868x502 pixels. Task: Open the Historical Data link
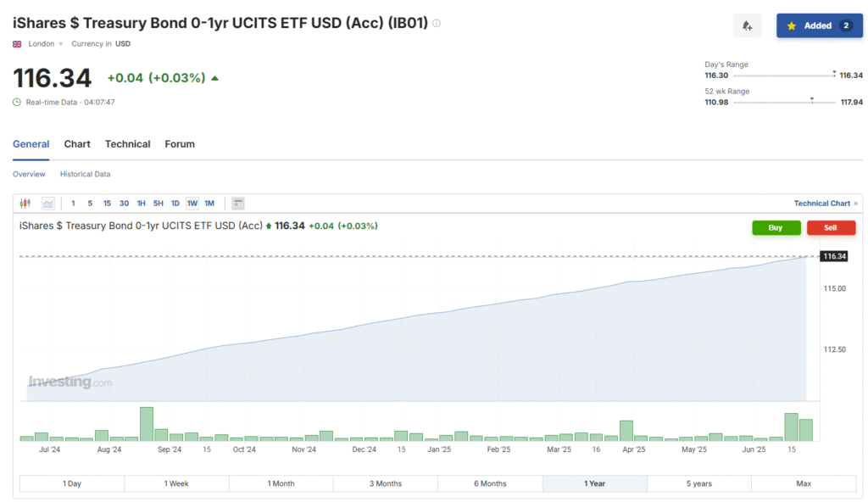tap(85, 174)
